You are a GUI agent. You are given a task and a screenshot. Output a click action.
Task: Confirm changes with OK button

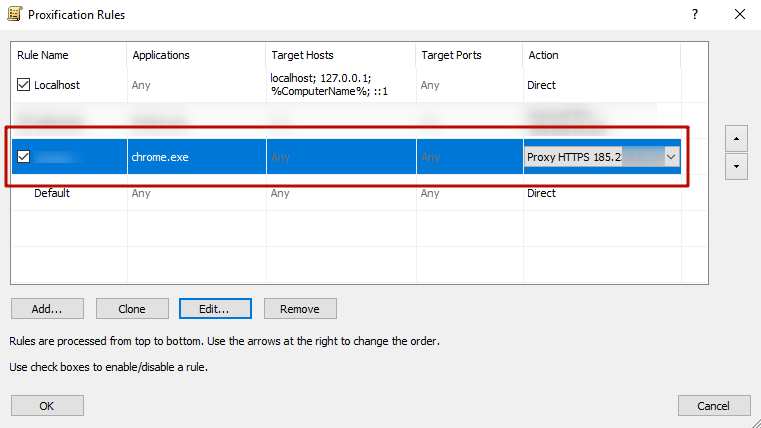pos(47,406)
